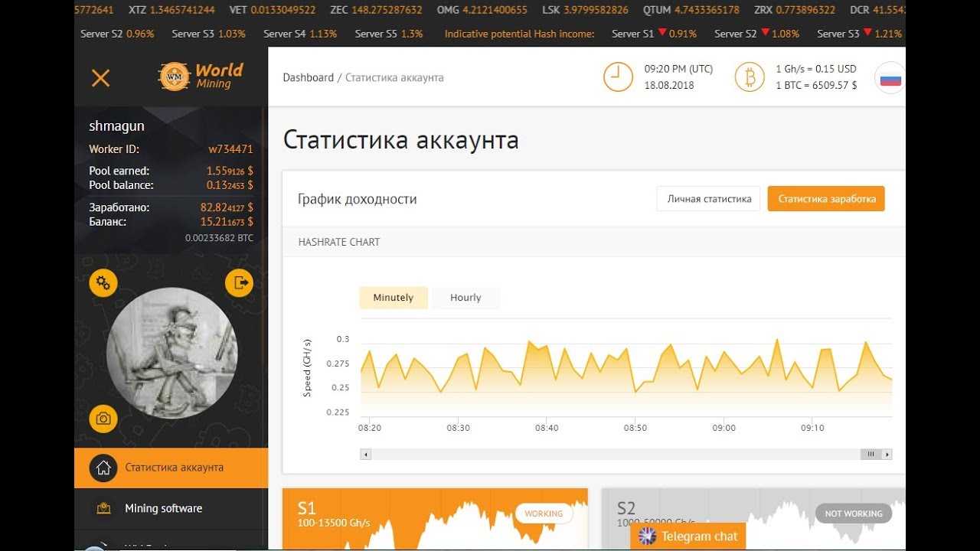Click the Worker ID value w734471
This screenshot has height=551, width=980.
tap(230, 149)
